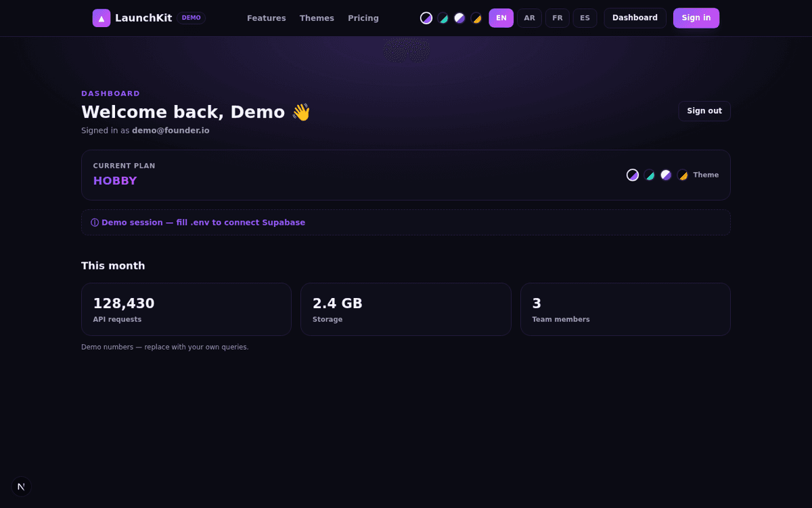This screenshot has height=508, width=812.
Task: Click the Sign out button
Action: click(x=704, y=111)
